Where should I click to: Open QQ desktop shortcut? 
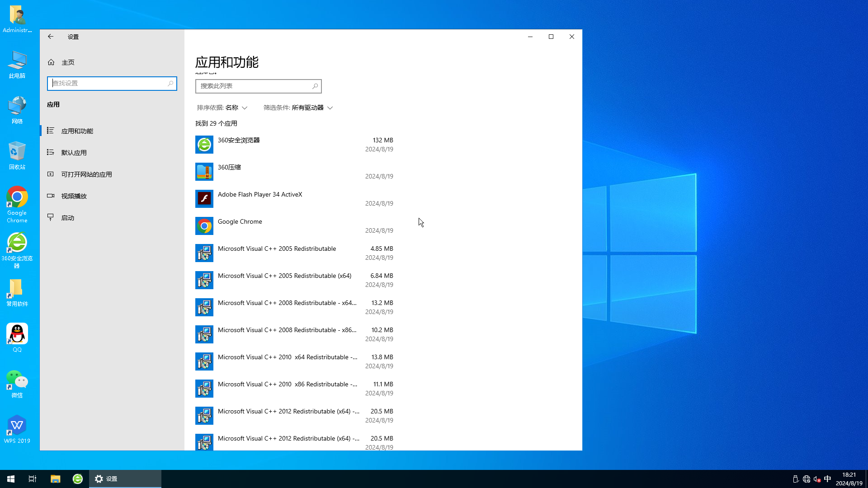17,338
